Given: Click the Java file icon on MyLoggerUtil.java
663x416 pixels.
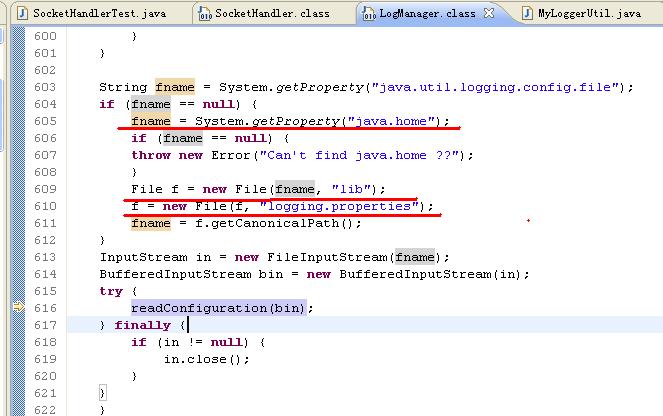Looking at the screenshot, I should (527, 14).
